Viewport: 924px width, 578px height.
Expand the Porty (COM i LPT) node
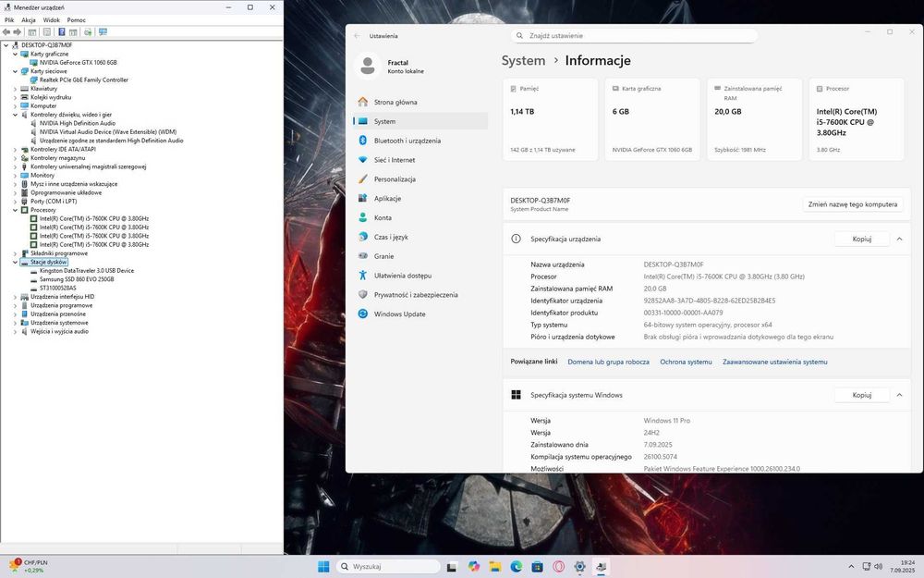click(x=16, y=201)
